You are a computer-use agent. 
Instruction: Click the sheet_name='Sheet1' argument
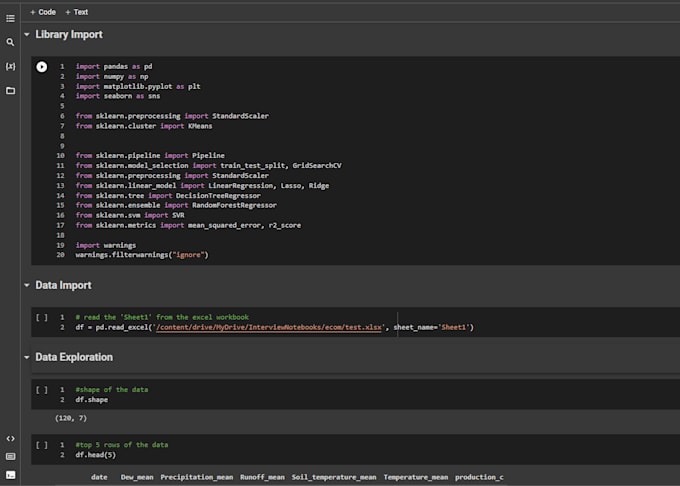[432, 327]
